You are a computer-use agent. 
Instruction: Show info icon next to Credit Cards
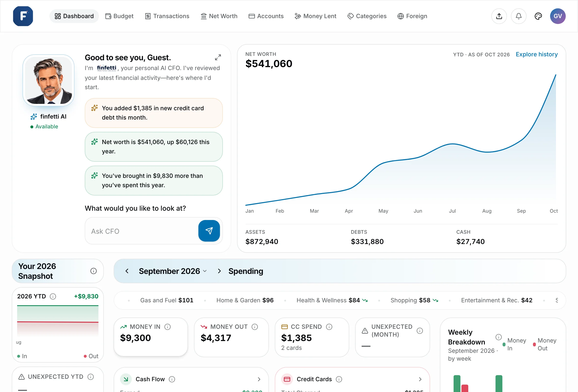[x=339, y=379]
